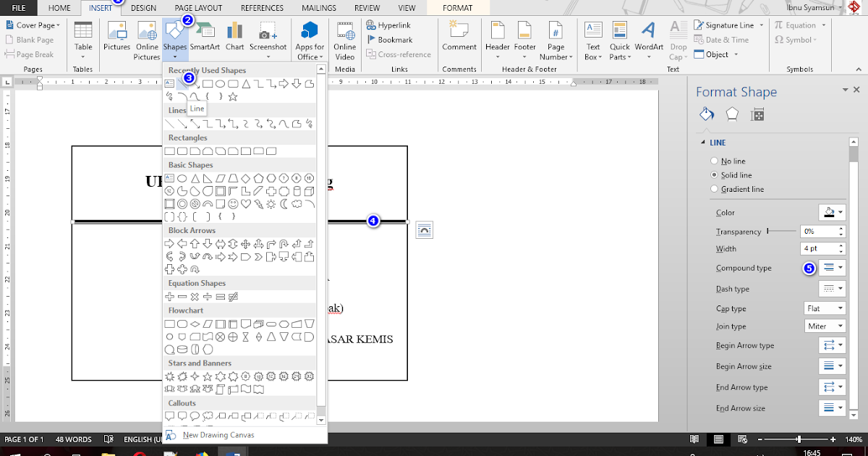The height and width of the screenshot is (456, 868).
Task: Open the End Arrow size dropdown
Action: coord(832,408)
